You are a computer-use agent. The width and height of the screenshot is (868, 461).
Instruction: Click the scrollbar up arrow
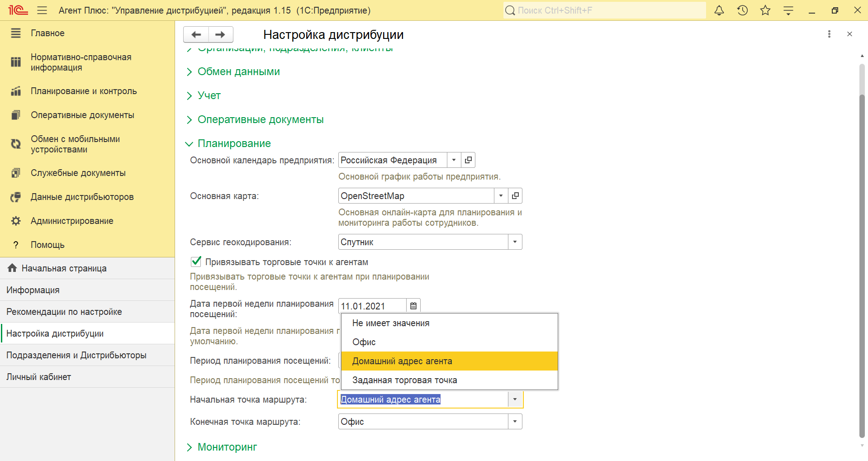click(862, 56)
